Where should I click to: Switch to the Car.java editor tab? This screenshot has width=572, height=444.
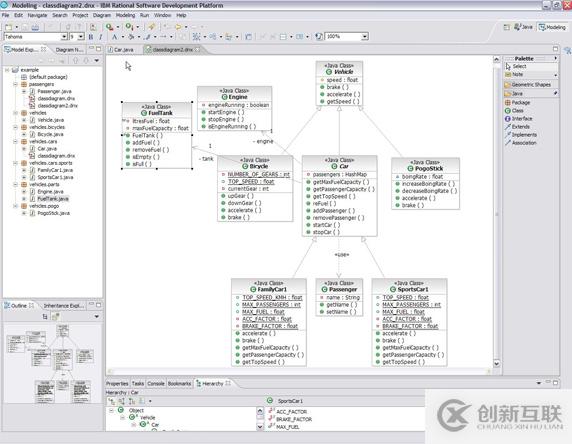click(x=121, y=50)
